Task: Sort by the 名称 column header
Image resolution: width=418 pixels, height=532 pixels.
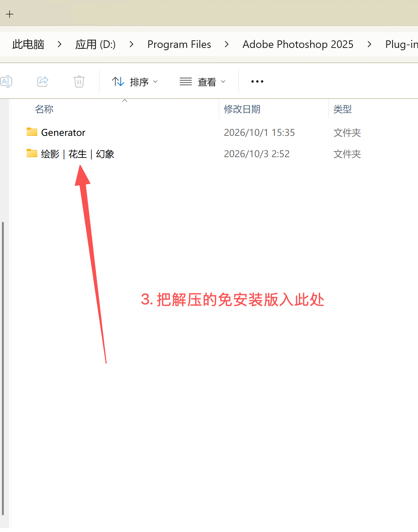Action: [44, 109]
